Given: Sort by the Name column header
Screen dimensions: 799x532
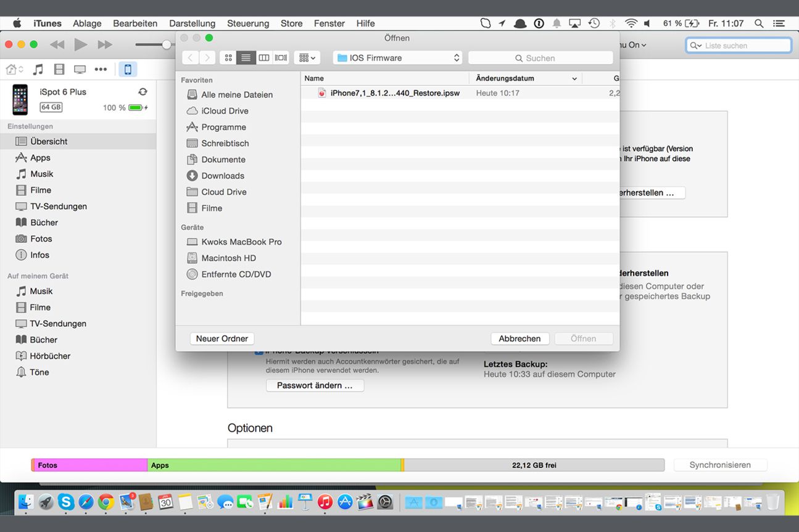Looking at the screenshot, I should [x=385, y=78].
